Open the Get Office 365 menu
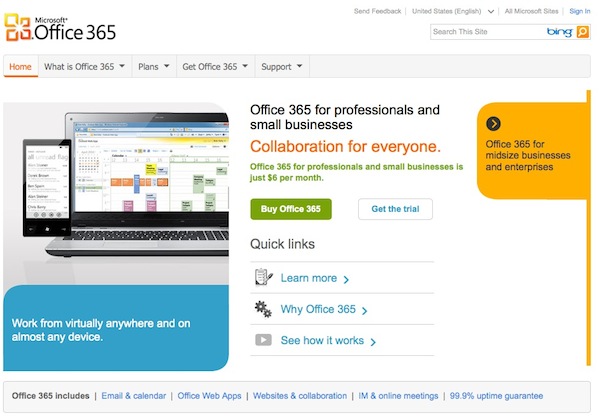The width and height of the screenshot is (600, 419). [215, 67]
